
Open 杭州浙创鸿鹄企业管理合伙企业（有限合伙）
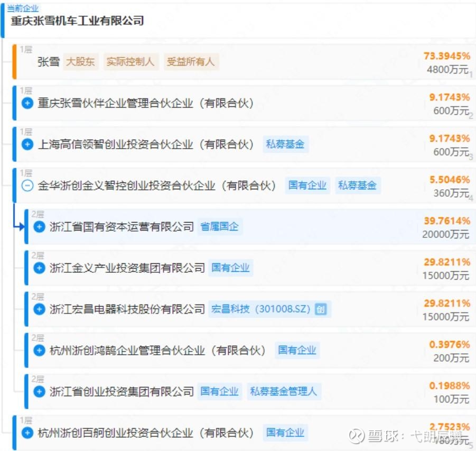click(x=157, y=351)
